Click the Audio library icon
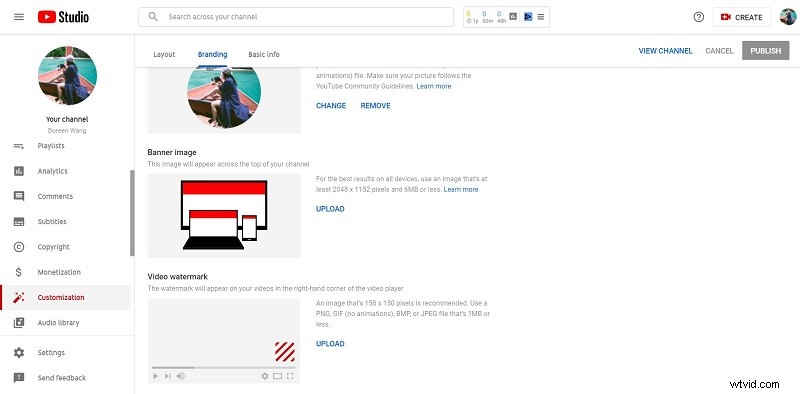Image resolution: width=800 pixels, height=394 pixels. click(x=19, y=323)
